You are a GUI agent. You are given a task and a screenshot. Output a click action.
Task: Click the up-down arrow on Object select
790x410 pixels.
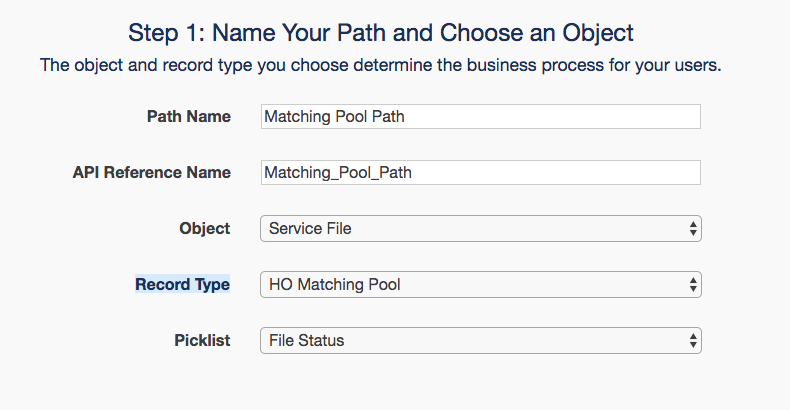(693, 229)
